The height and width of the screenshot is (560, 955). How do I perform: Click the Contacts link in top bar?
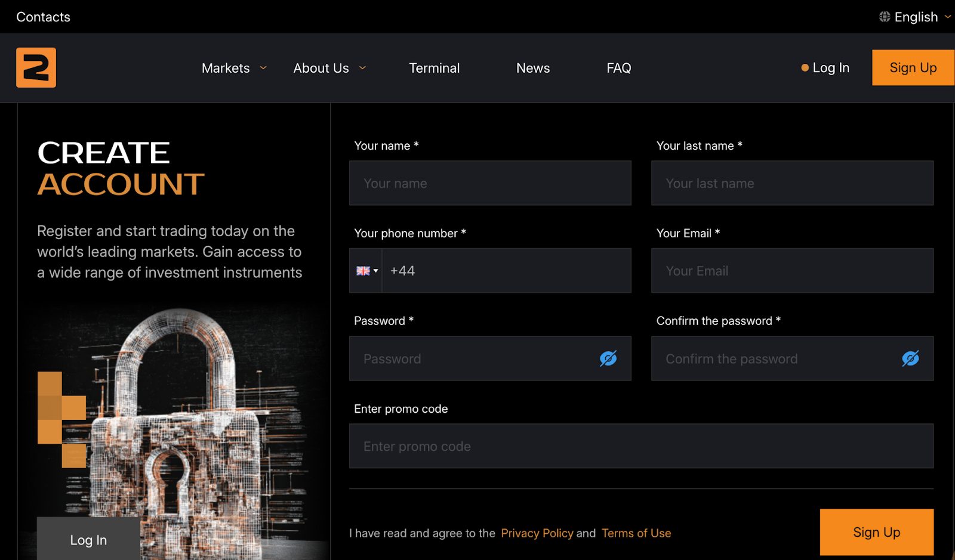(x=43, y=17)
